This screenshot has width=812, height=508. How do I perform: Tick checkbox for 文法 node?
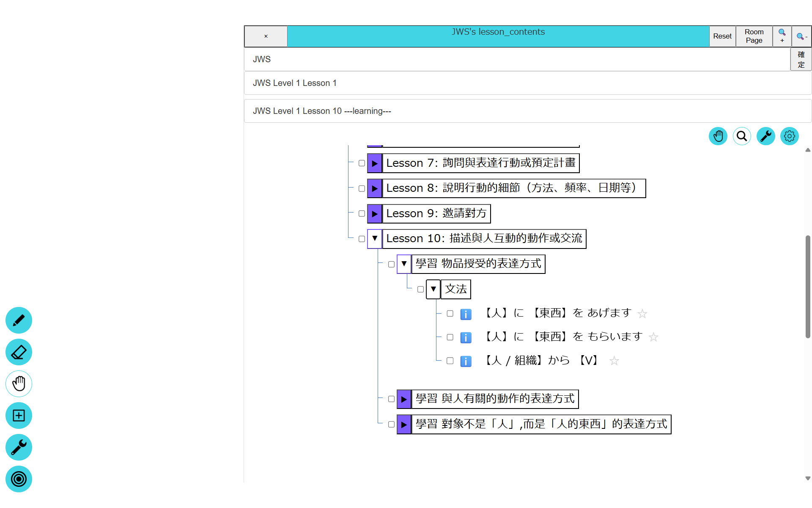click(x=420, y=290)
